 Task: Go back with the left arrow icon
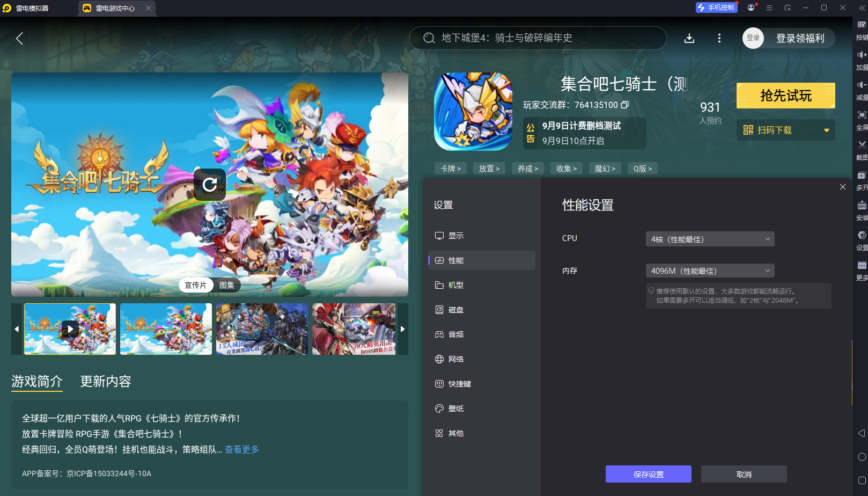click(19, 38)
